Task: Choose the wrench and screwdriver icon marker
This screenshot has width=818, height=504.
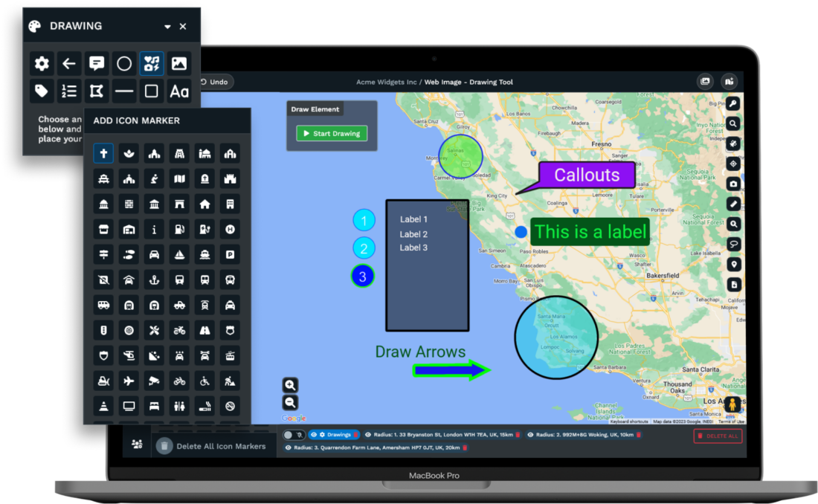Action: (x=154, y=330)
